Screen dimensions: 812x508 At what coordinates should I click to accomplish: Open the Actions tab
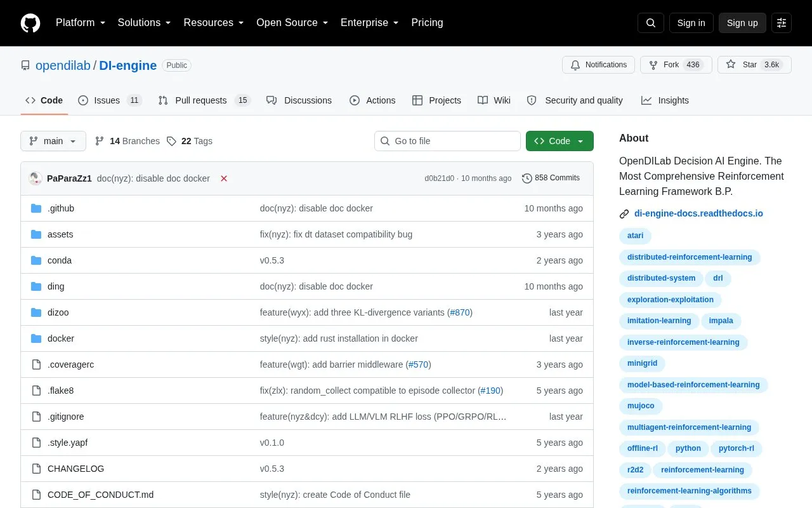tap(372, 100)
